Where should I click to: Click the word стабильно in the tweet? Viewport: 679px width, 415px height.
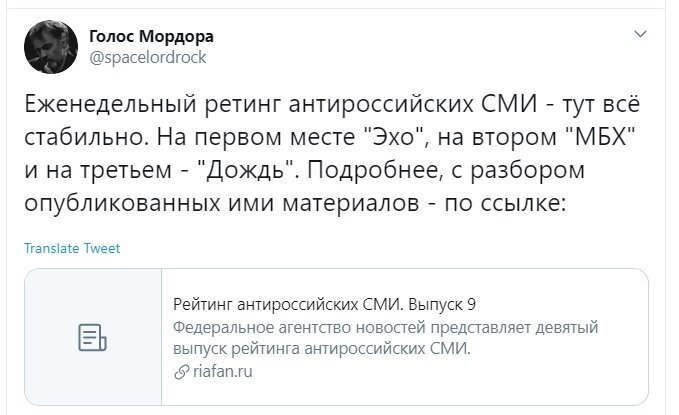click(86, 137)
